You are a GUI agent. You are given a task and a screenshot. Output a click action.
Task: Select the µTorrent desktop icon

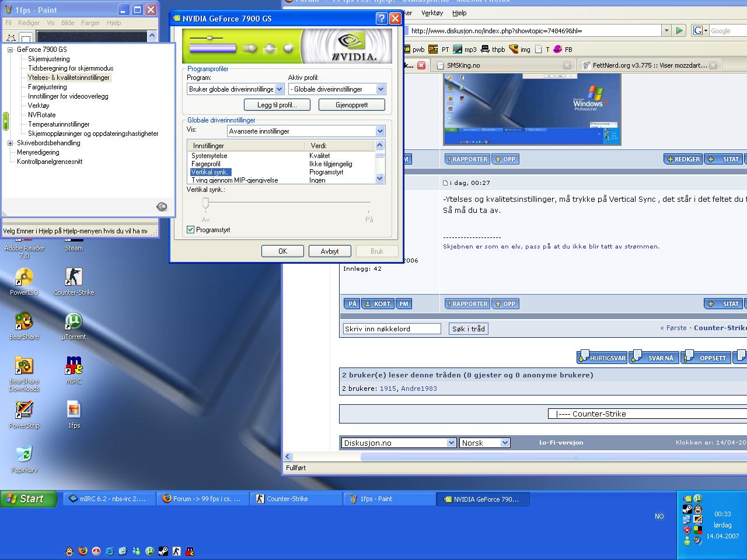[x=74, y=322]
